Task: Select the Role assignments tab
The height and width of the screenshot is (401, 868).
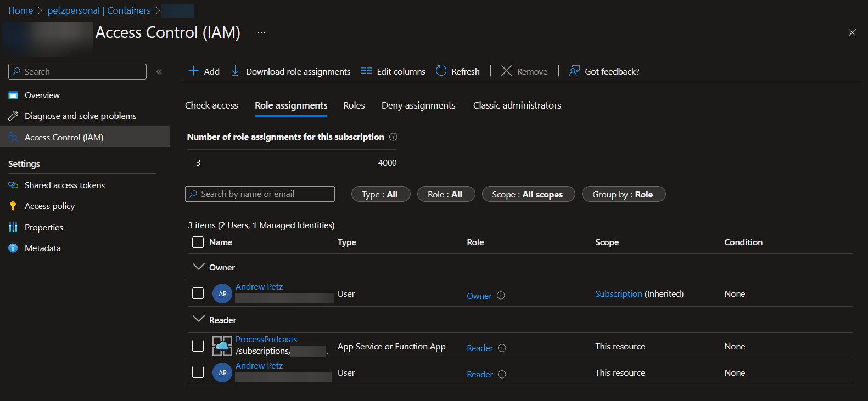Action: pos(291,105)
